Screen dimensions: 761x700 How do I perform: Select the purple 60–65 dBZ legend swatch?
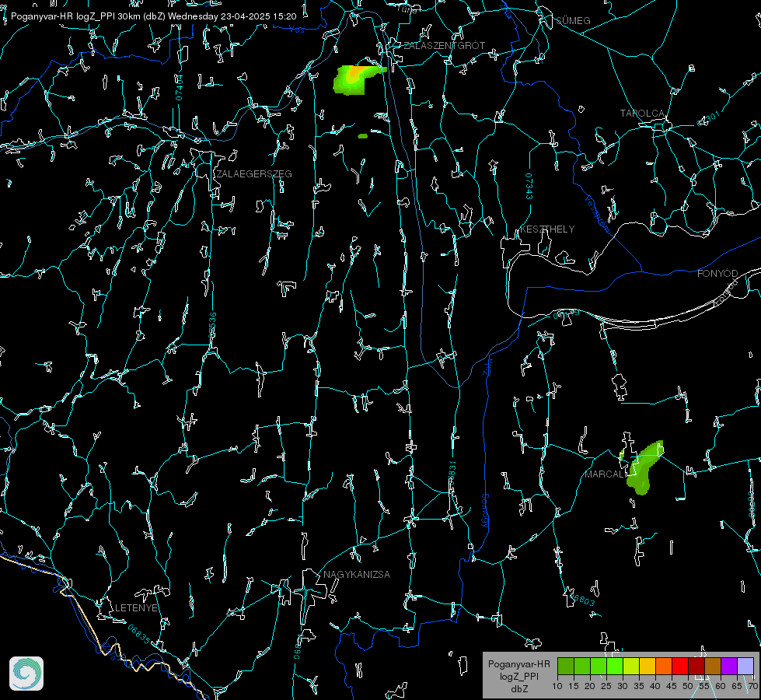pos(729,666)
